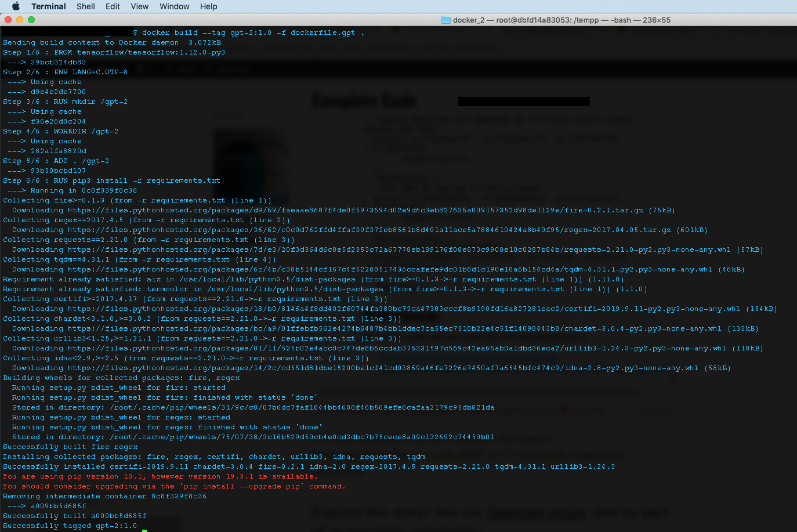Click the terminal window title text
797x532 pixels.
[561, 20]
